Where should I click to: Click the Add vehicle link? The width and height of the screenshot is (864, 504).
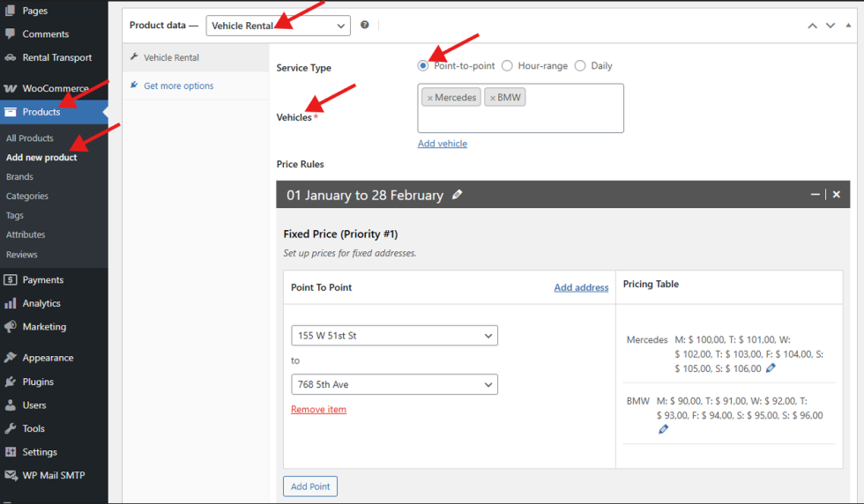(x=443, y=144)
